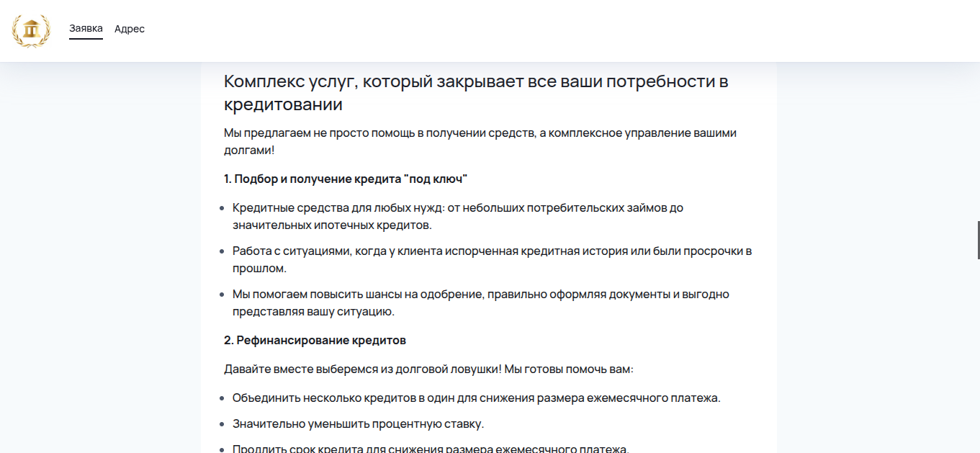Click subheading "1. Подбор и получение кредита"

[x=346, y=179]
